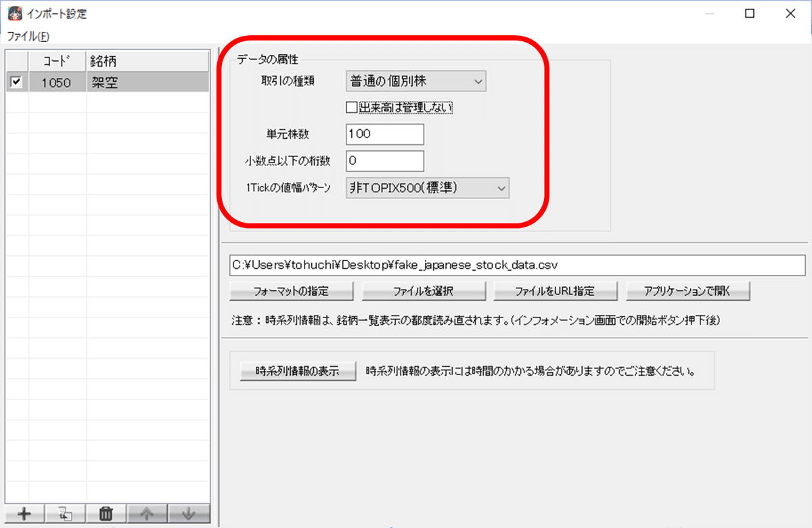Delete selected entry with trash icon

point(108,513)
